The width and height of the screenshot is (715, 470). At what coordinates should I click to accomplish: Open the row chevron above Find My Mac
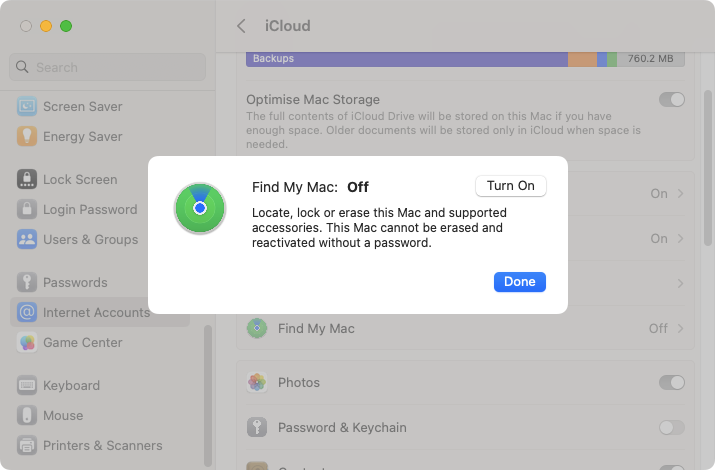pyautogui.click(x=680, y=284)
